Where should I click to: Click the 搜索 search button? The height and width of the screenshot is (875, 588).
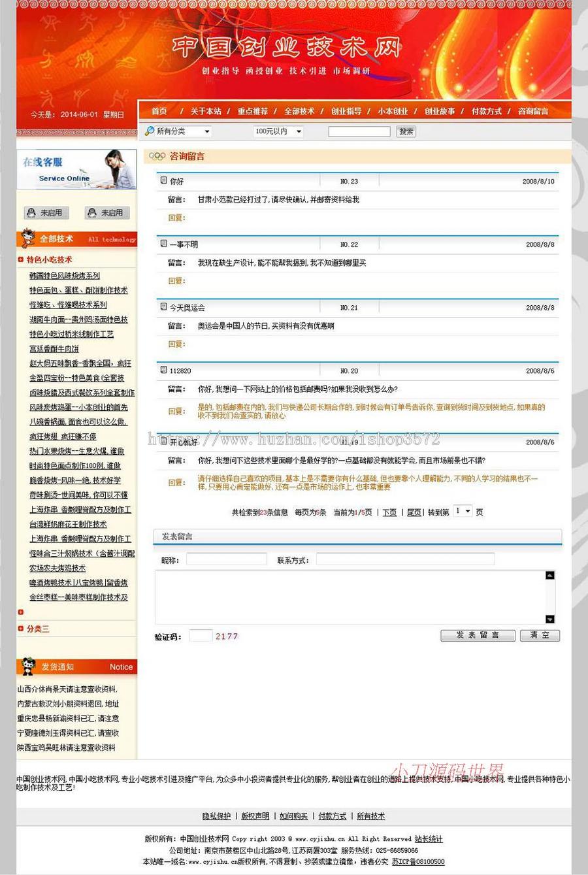pyautogui.click(x=406, y=131)
